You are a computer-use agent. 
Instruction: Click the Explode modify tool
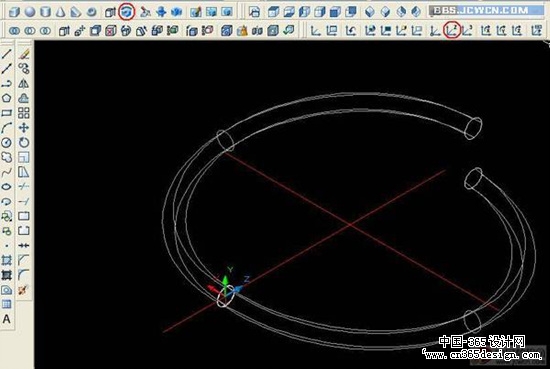(x=23, y=290)
